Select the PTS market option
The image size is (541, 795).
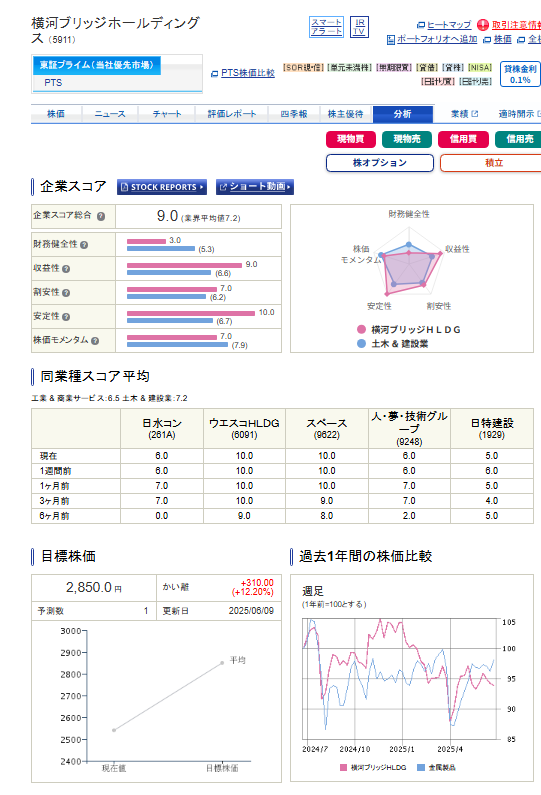53,83
